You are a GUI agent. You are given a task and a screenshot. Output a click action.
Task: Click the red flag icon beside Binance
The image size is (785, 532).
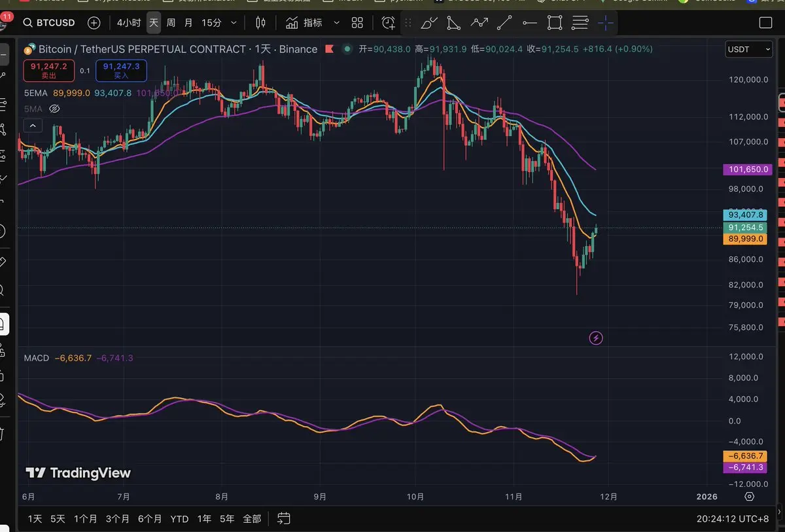pos(330,49)
